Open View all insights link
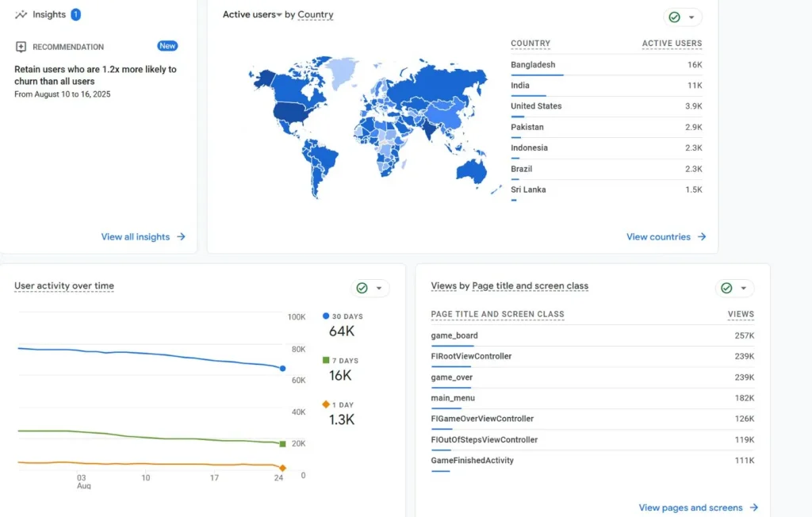The width and height of the screenshot is (812, 517). pyautogui.click(x=143, y=237)
